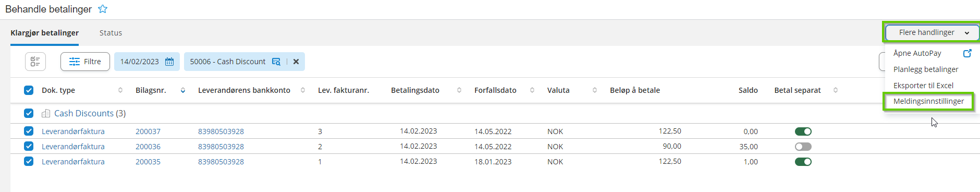Switch to the Status tab

click(111, 33)
